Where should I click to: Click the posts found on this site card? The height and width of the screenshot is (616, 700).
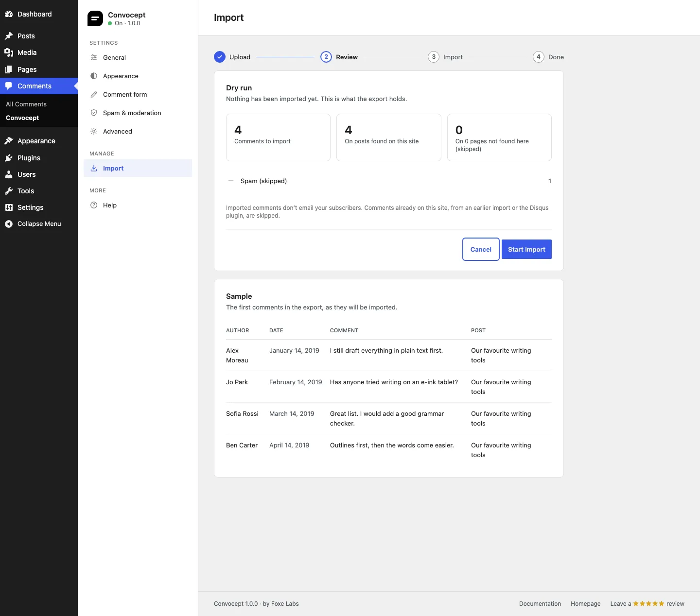pos(389,137)
